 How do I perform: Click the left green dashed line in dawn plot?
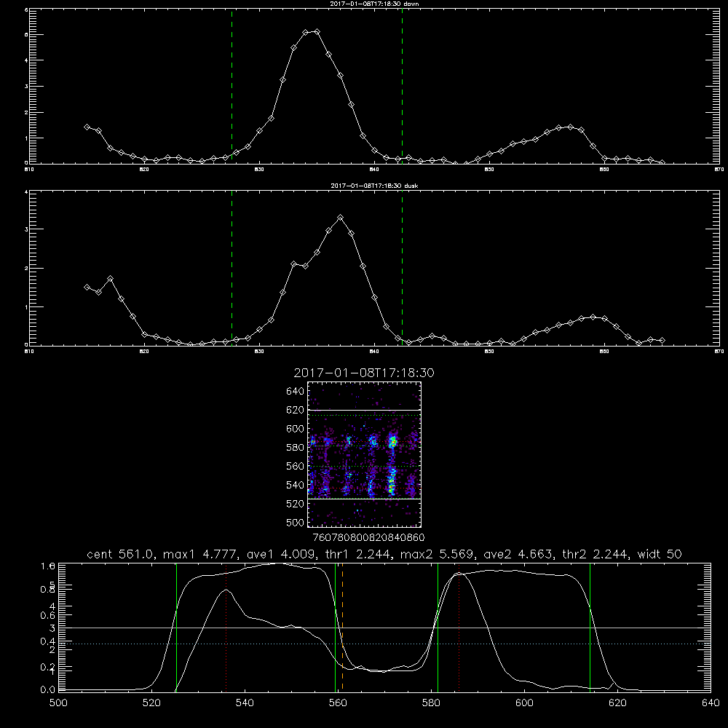click(232, 86)
